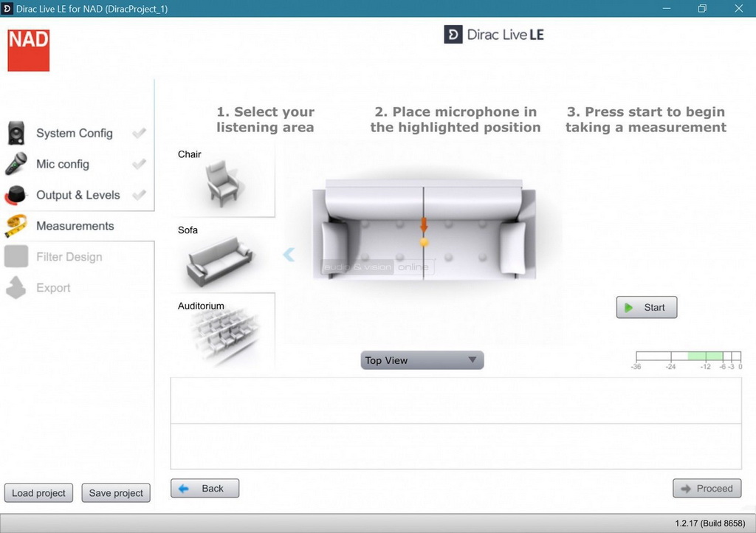The width and height of the screenshot is (756, 533).
Task: Click the speaker icon for System Config
Action: 16,133
